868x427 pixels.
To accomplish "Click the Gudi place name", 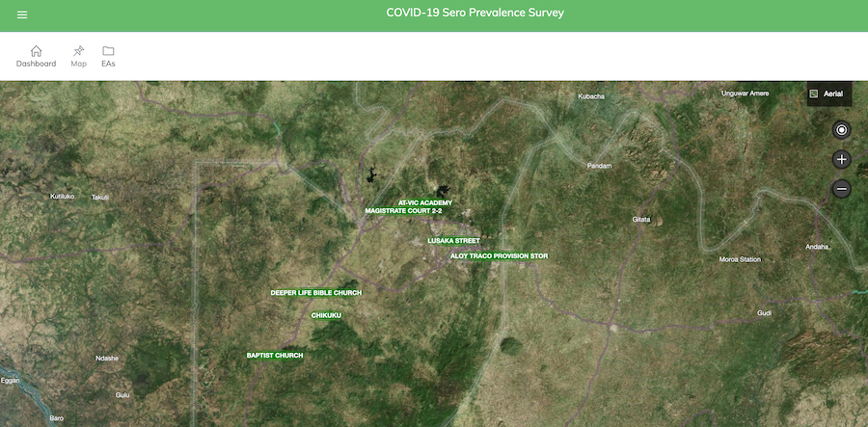I will click(x=764, y=313).
